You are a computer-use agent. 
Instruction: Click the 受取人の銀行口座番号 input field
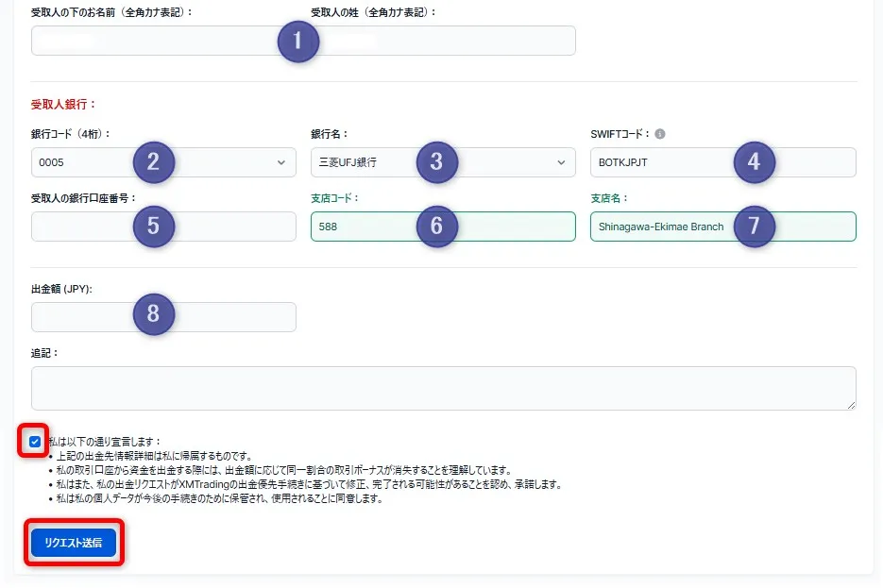(x=163, y=227)
